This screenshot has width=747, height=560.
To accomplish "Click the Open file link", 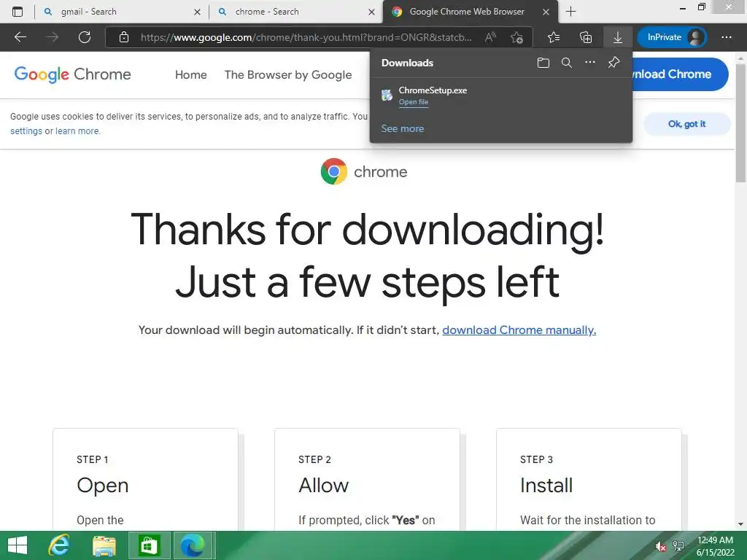I will pos(414,102).
